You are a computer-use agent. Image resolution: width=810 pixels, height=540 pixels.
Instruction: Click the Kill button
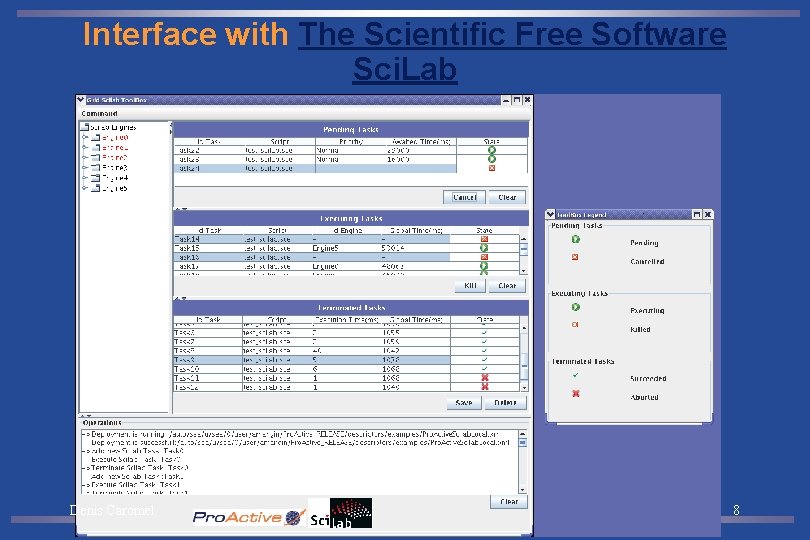[x=470, y=285]
